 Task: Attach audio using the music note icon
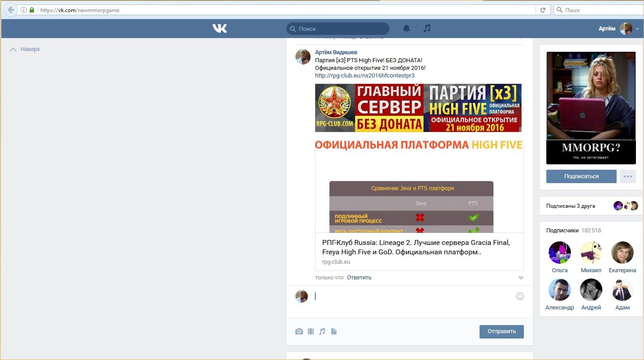[x=322, y=332]
